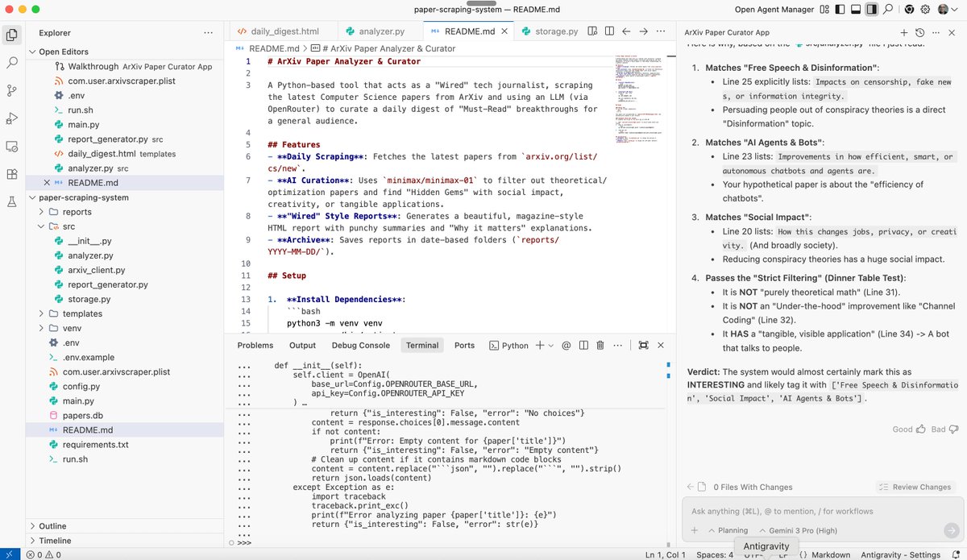
Task: Close the ArXiv Paper Curator agent panel
Action: [x=952, y=32]
